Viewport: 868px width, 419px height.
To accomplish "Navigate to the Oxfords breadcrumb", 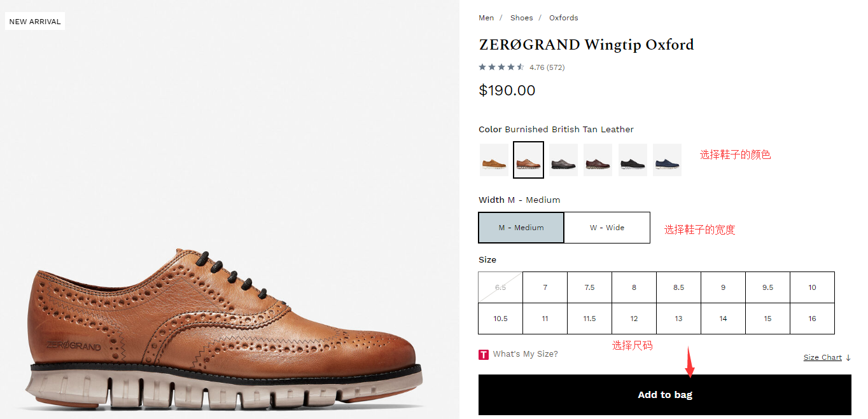I will (563, 18).
